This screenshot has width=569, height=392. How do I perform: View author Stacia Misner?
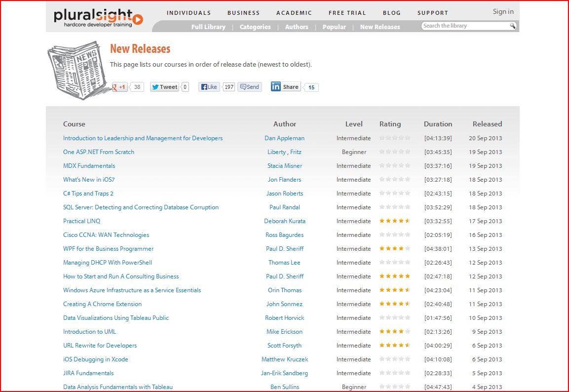tap(284, 166)
